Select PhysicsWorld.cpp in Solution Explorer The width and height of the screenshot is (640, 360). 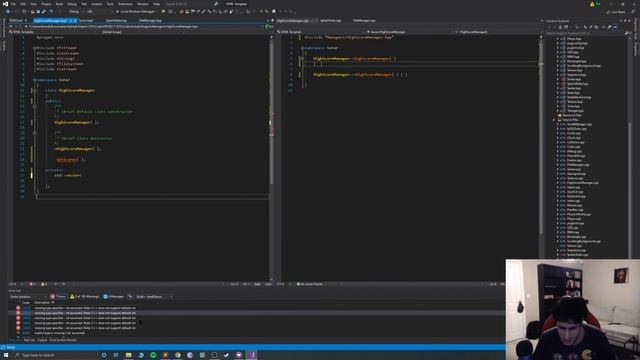pyautogui.click(x=579, y=214)
